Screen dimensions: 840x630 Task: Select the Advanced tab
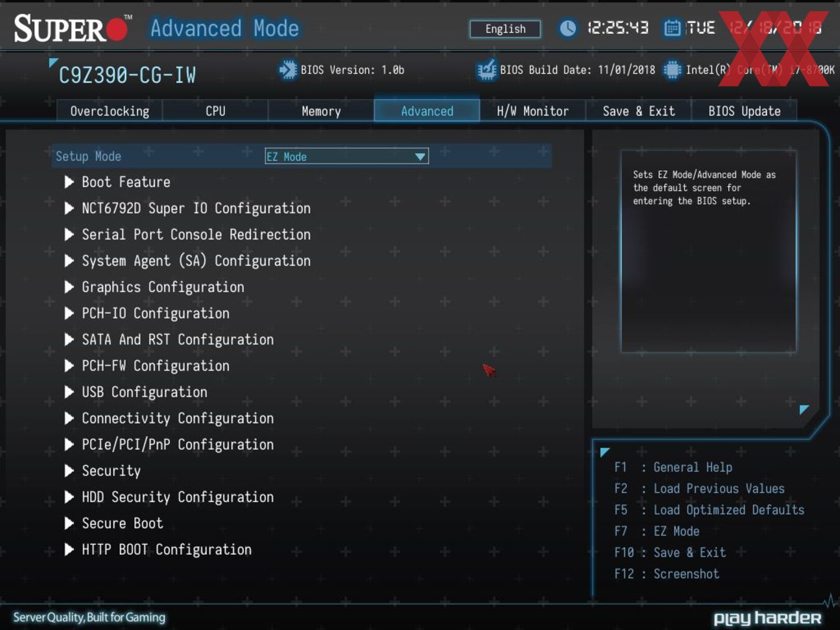click(x=427, y=111)
